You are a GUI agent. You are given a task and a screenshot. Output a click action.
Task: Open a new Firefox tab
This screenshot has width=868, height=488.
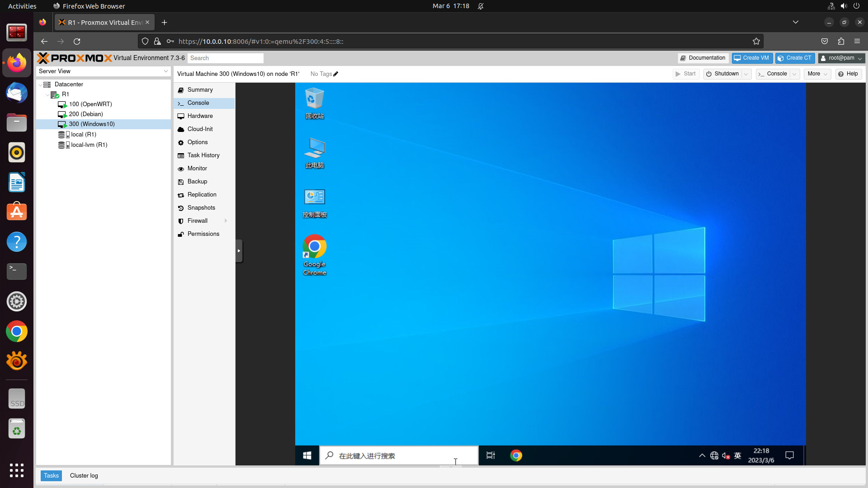[164, 23]
